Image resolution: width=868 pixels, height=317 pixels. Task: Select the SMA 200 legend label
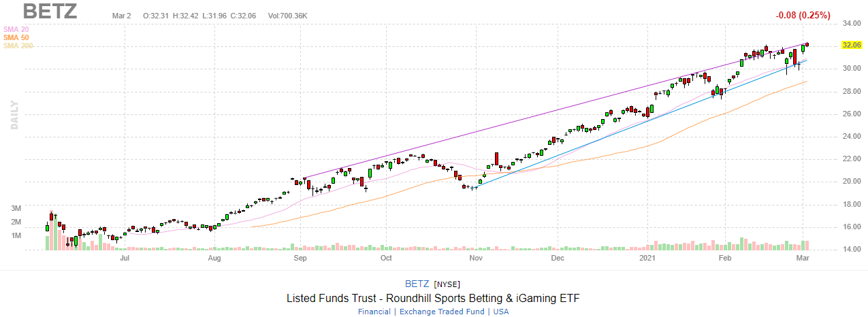click(x=18, y=46)
